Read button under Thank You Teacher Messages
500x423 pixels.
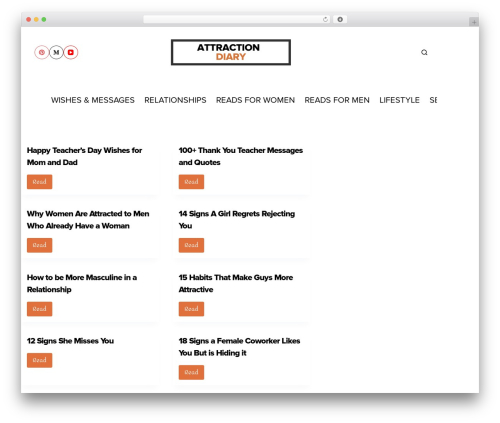[191, 182]
